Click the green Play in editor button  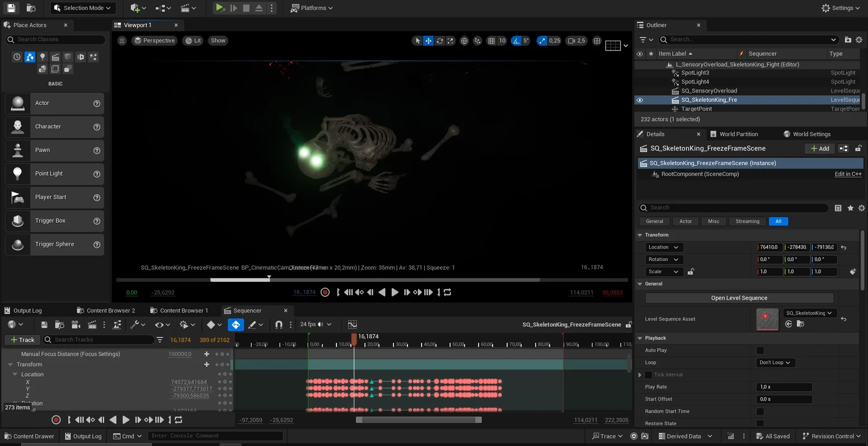coord(220,8)
